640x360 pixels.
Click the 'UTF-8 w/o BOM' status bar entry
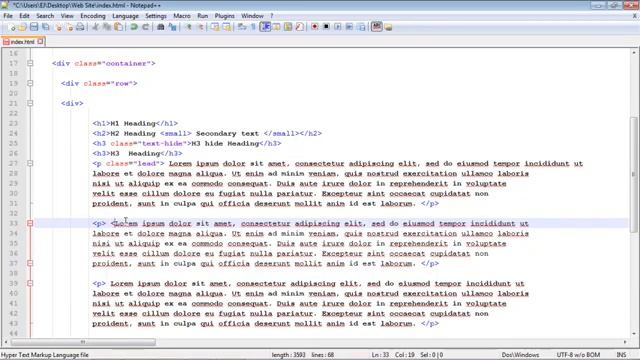pyautogui.click(x=578, y=355)
